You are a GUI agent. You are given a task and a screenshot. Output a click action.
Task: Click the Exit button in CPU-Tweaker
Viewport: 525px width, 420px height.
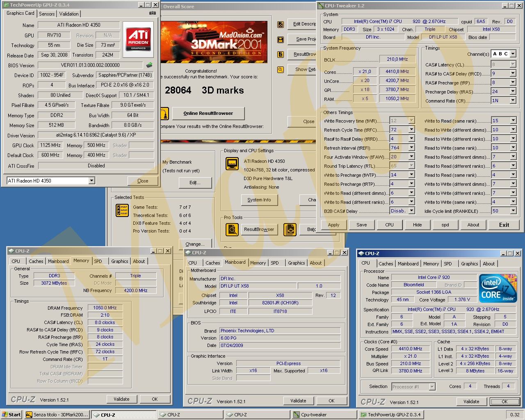(x=504, y=225)
